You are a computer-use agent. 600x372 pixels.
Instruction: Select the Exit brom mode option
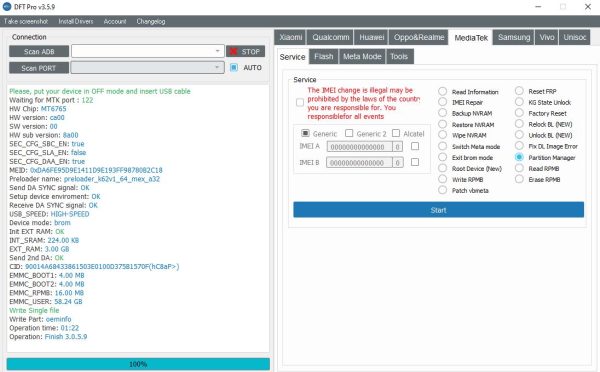(x=442, y=157)
